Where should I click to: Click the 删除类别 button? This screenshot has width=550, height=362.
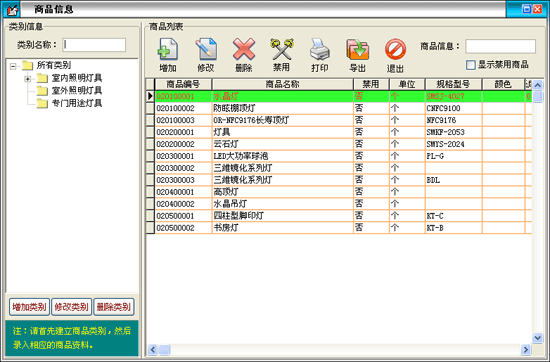coord(114,307)
